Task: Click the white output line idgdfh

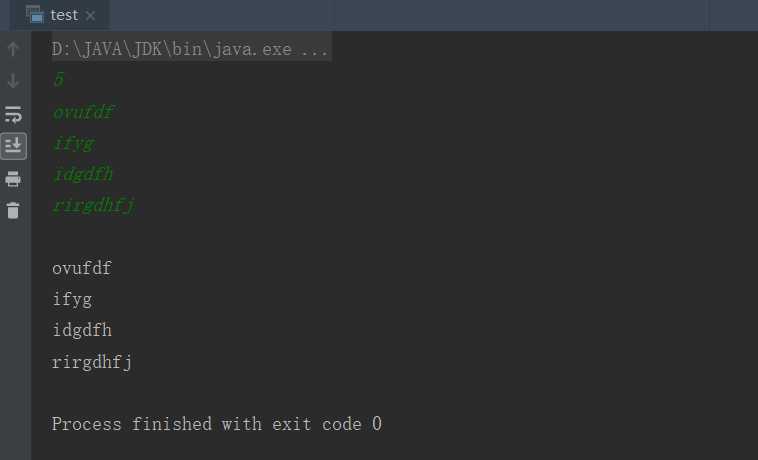Action: pyautogui.click(x=82, y=330)
